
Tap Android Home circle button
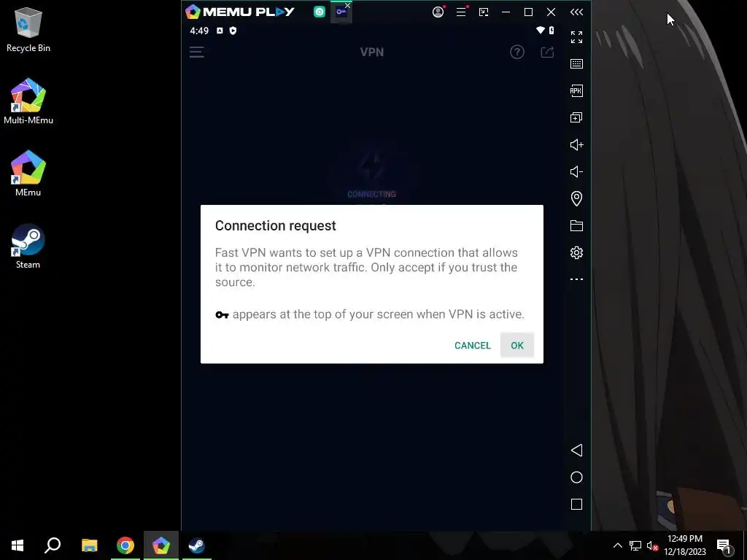576,477
